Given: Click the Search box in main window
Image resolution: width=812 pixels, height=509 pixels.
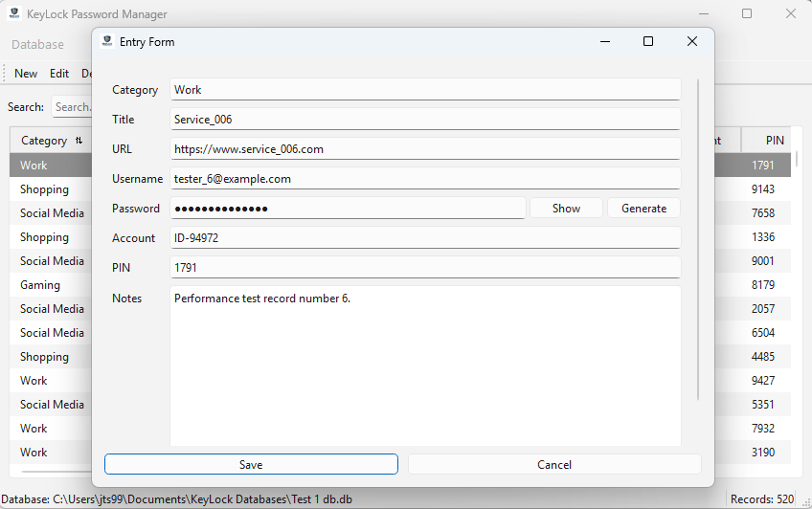Looking at the screenshot, I should pyautogui.click(x=72, y=107).
